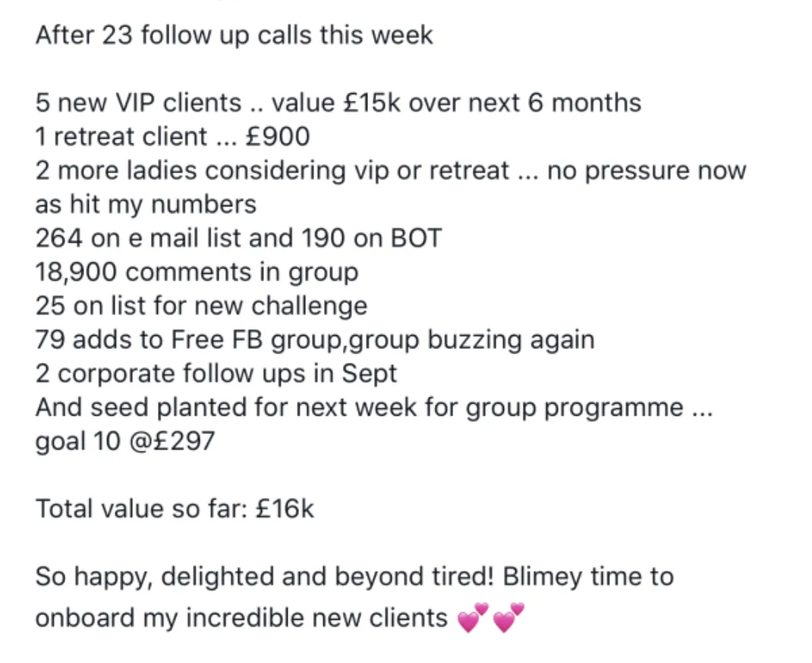Click the first pink hearts emoji
The height and width of the screenshot is (663, 812).
click(473, 617)
